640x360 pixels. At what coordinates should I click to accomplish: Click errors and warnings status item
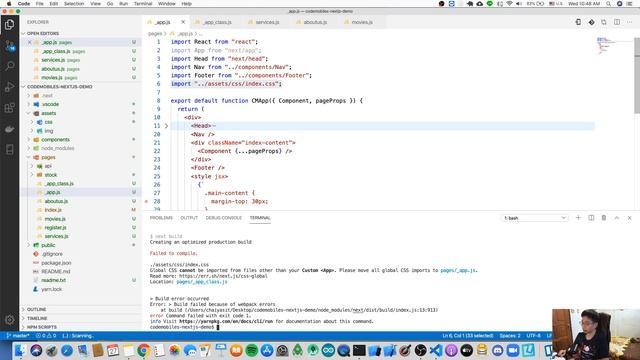(46, 336)
